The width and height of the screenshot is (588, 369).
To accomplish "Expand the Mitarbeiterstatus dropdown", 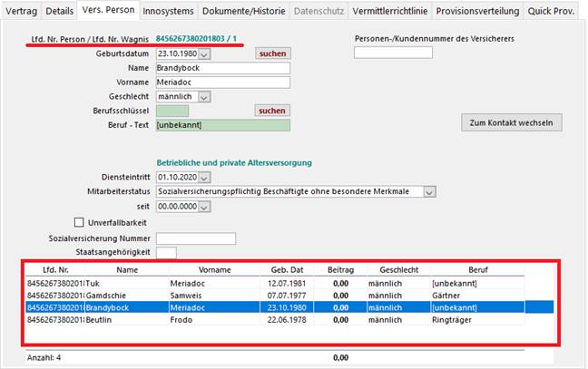I will coord(430,192).
